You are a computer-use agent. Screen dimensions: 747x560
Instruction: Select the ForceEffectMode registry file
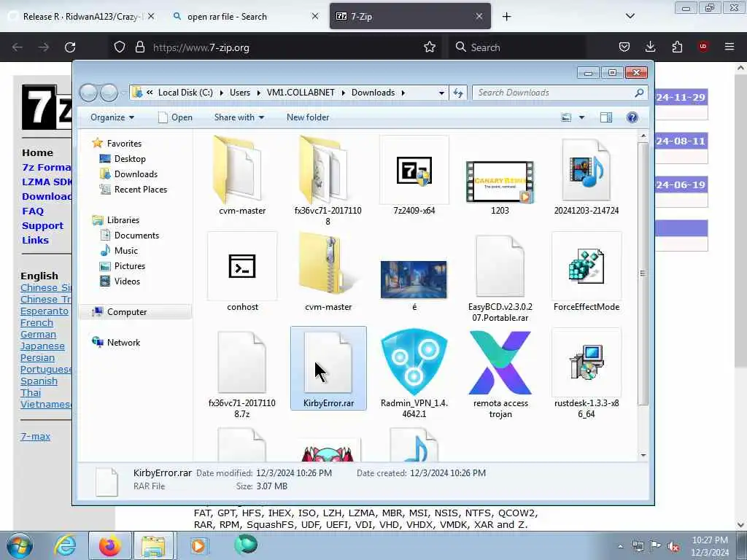click(x=586, y=271)
